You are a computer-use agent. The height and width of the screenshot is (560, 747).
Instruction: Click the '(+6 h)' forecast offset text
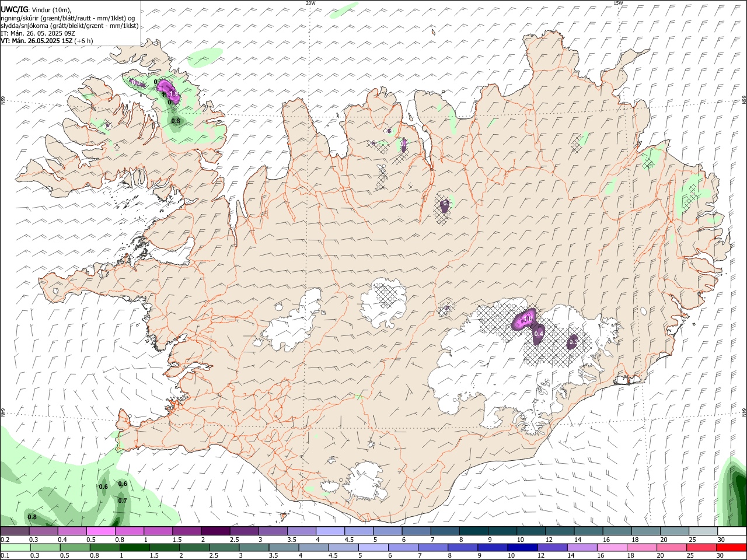point(84,41)
